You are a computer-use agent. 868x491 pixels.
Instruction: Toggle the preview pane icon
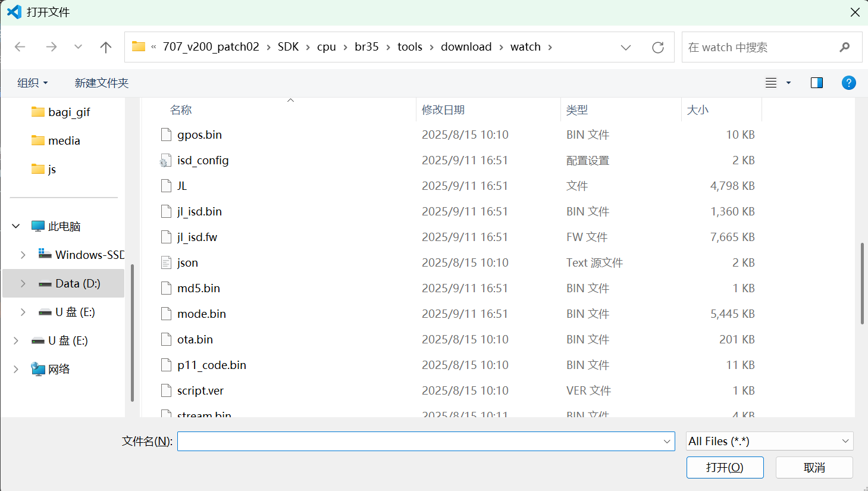(x=817, y=83)
